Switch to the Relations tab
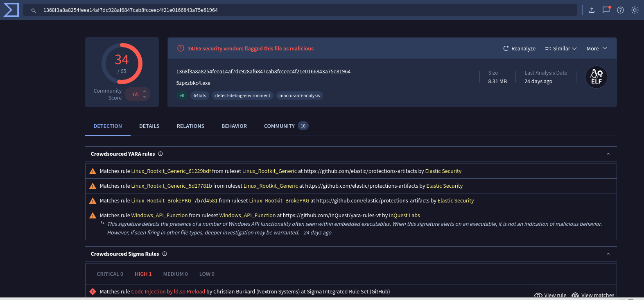The height and width of the screenshot is (300, 644). click(190, 126)
